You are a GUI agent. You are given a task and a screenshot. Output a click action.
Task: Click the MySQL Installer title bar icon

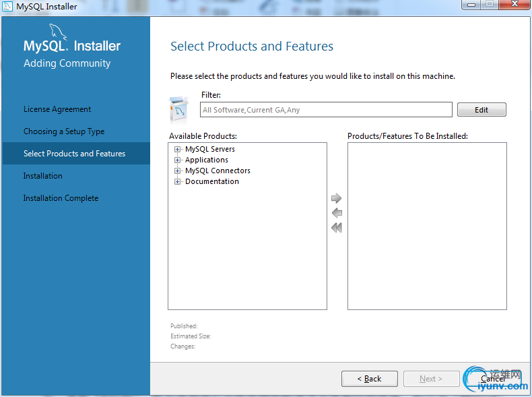coord(7,6)
